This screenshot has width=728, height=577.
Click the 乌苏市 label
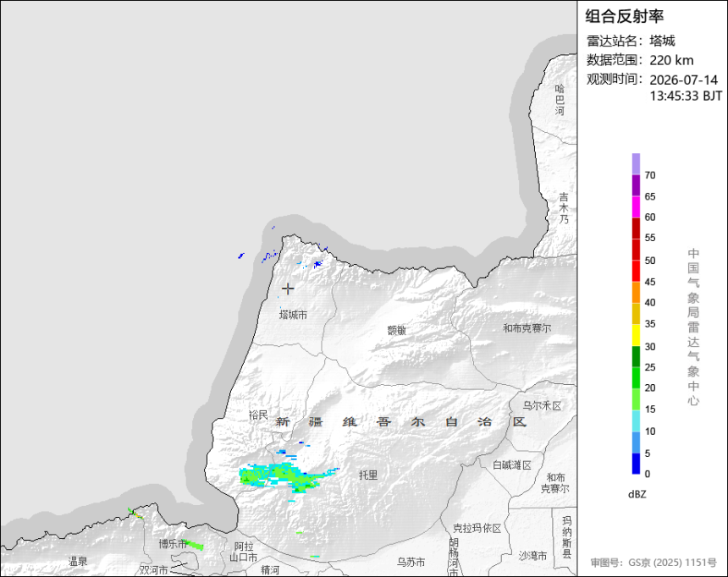[x=411, y=562]
